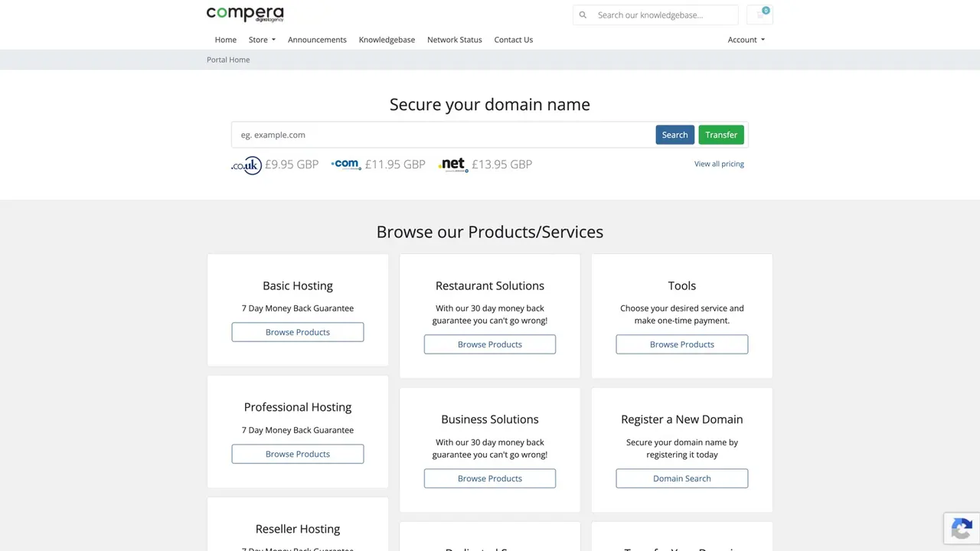Click the magnifier icon in knowledgebase search
980x551 pixels.
[583, 15]
